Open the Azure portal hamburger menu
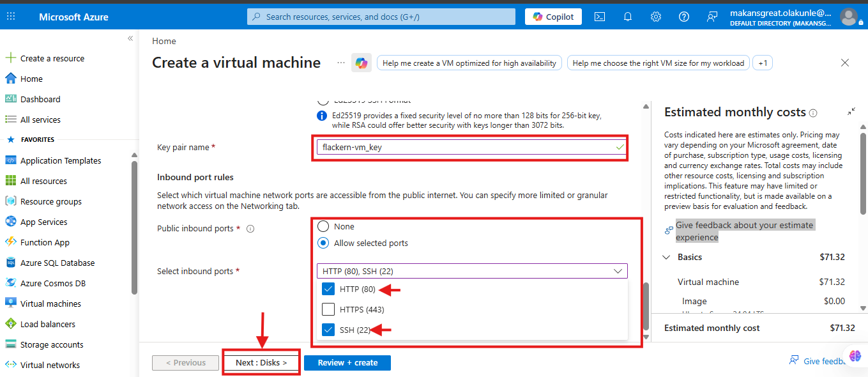The width and height of the screenshot is (868, 377). 11,17
